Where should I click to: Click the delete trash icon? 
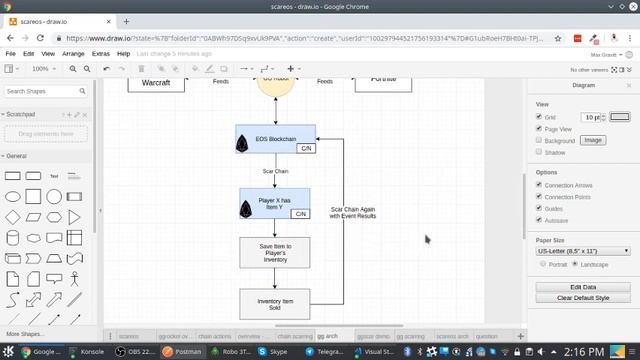(x=141, y=69)
